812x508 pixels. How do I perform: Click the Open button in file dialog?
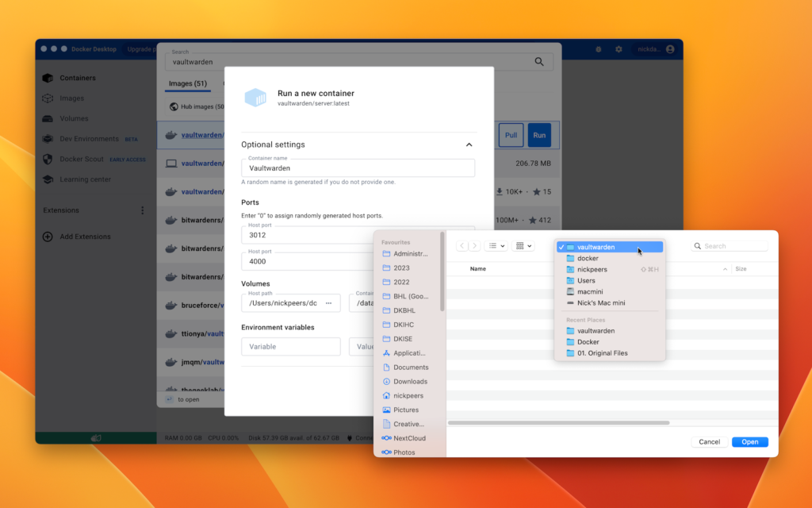749,442
